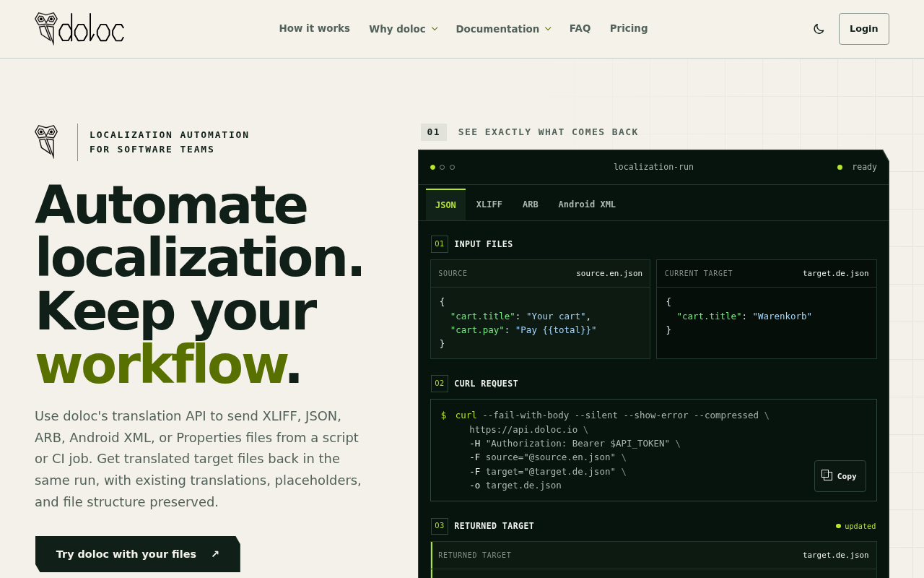Open the How it works page
The width and height of the screenshot is (924, 578).
point(315,28)
